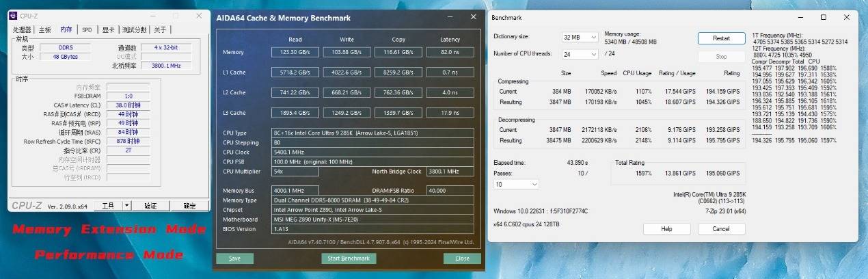Click the CPU-Z logo icon in title bar
868x279 pixels.
(14, 14)
